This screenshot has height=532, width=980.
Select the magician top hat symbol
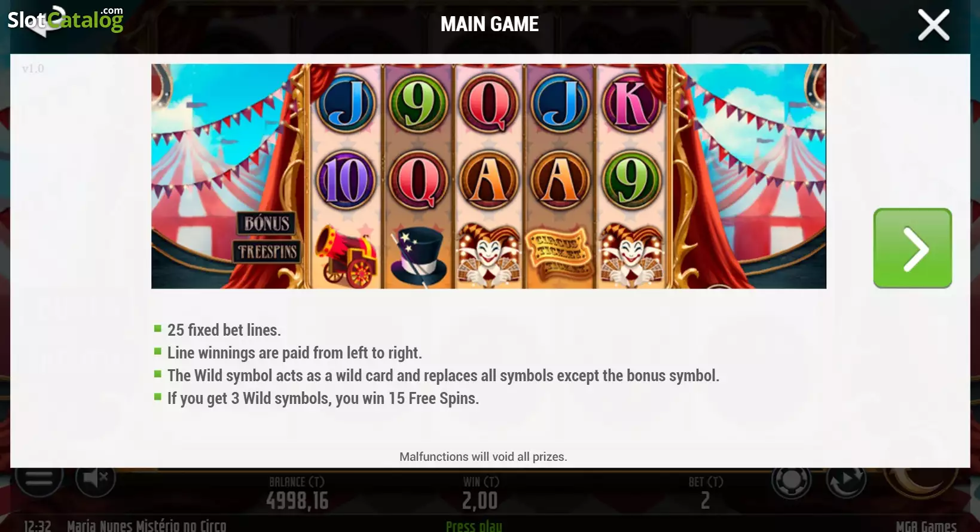(418, 256)
